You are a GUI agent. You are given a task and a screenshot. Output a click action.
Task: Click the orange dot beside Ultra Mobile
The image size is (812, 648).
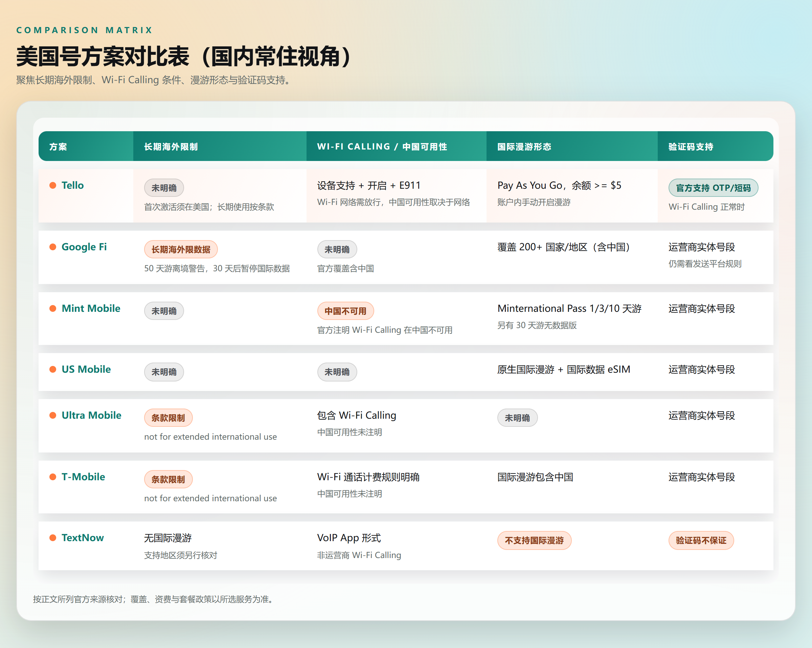53,415
